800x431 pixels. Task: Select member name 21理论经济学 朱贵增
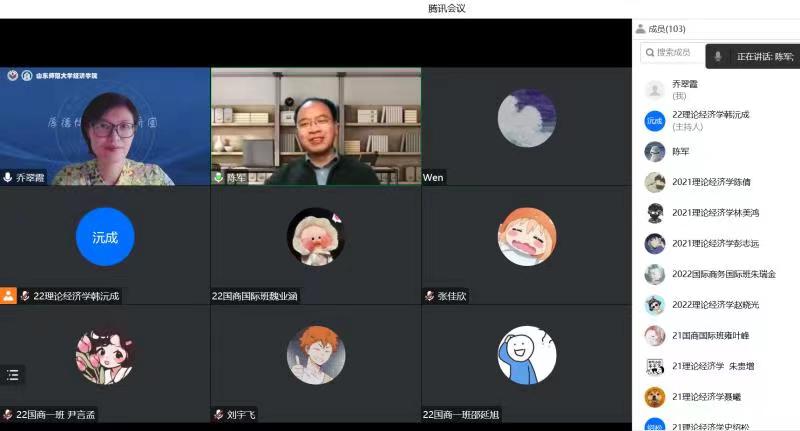click(x=713, y=366)
